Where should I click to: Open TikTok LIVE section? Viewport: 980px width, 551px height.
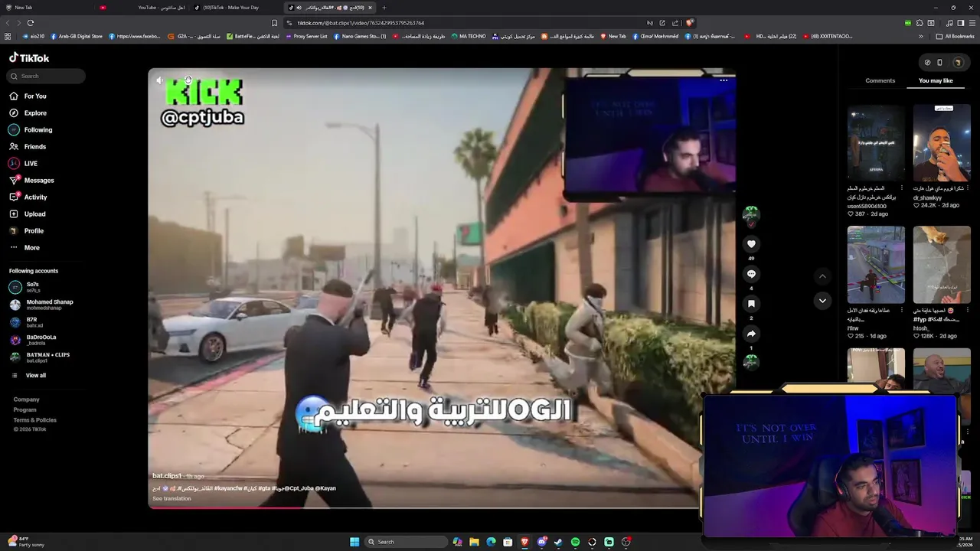point(23,164)
